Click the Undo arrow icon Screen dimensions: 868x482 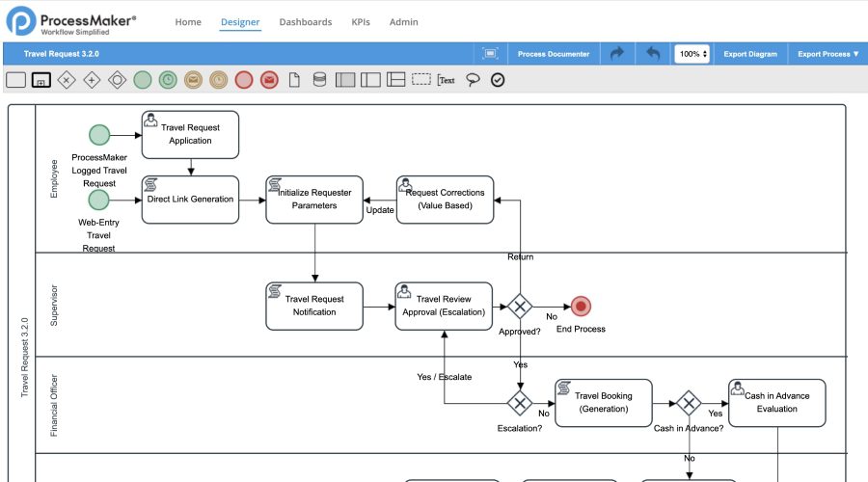(653, 54)
